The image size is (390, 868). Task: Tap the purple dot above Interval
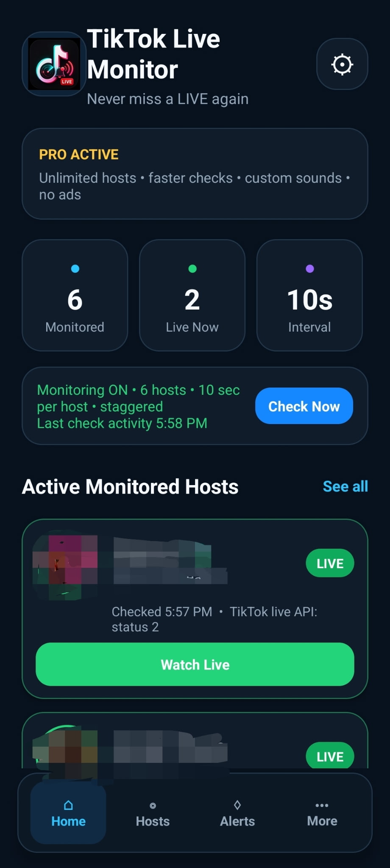309,268
